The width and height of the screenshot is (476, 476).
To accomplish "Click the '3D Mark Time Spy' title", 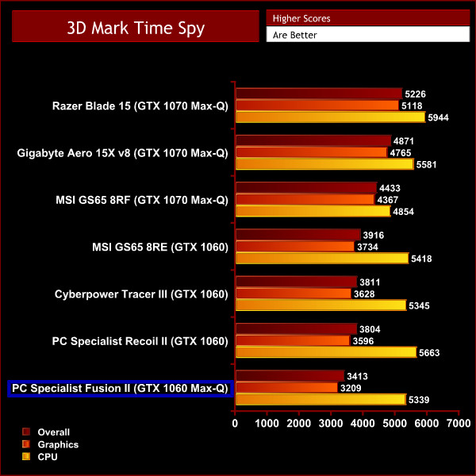I will [x=136, y=28].
